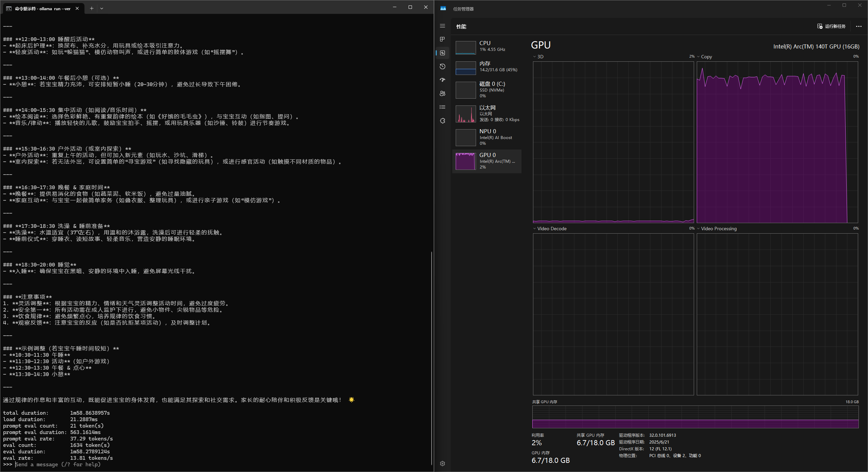Open the Processes page icon in sidebar
The height and width of the screenshot is (472, 868).
click(x=442, y=39)
